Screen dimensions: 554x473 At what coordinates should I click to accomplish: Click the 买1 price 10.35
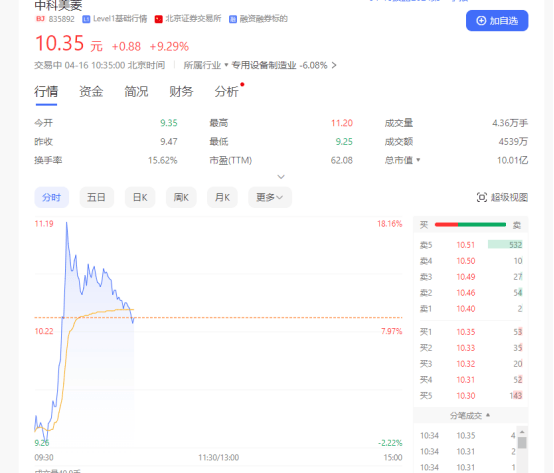click(x=466, y=332)
